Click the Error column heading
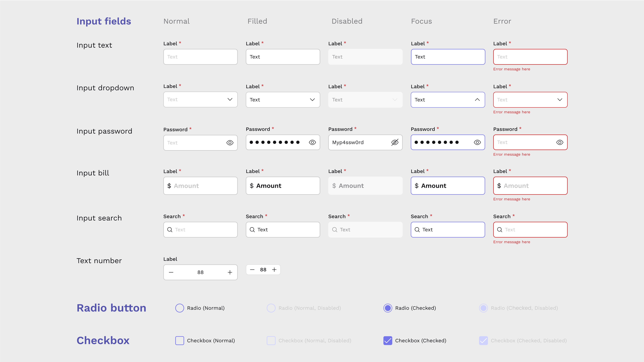644x362 pixels. tap(502, 21)
